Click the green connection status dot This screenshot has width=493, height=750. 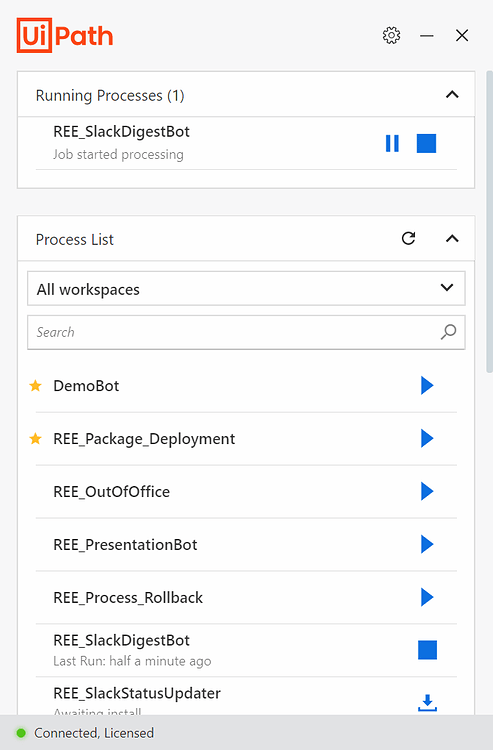tap(21, 733)
